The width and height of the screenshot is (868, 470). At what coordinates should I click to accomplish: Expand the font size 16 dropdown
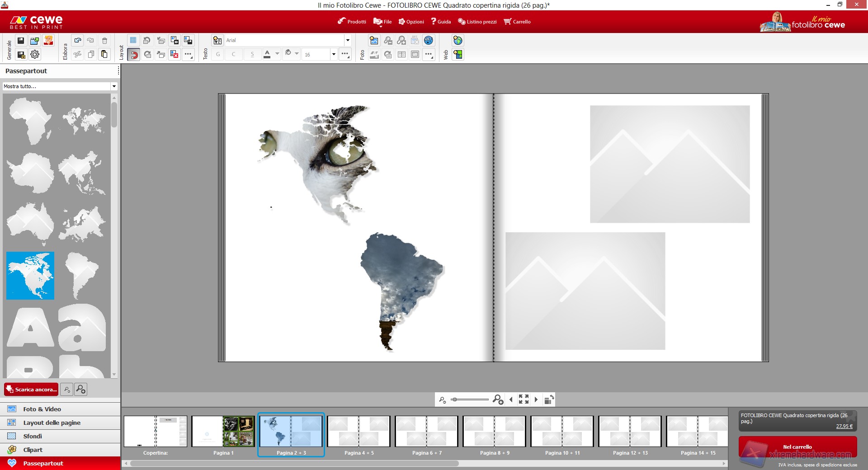pos(334,55)
